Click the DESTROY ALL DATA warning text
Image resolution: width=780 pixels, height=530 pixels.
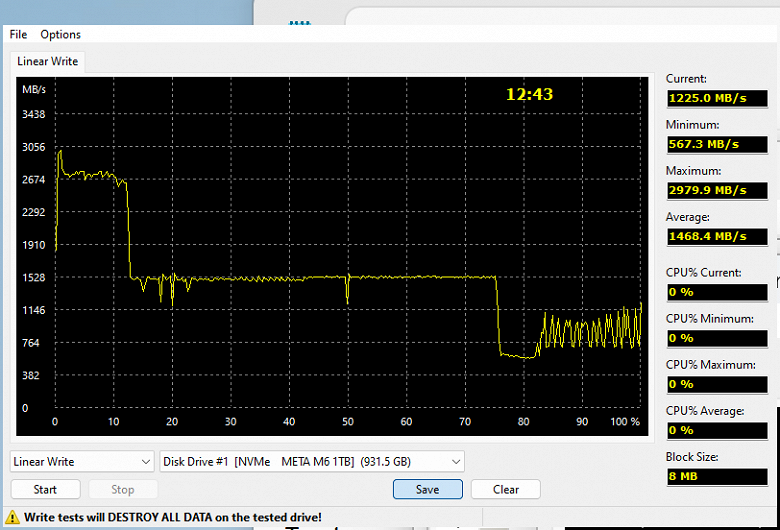173,518
